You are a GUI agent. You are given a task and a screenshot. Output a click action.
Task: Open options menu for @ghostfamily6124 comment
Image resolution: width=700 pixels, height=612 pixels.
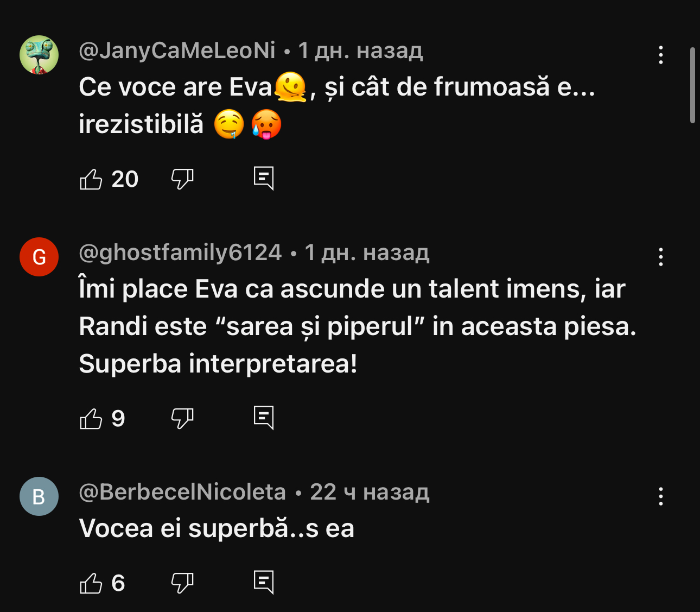(x=660, y=257)
